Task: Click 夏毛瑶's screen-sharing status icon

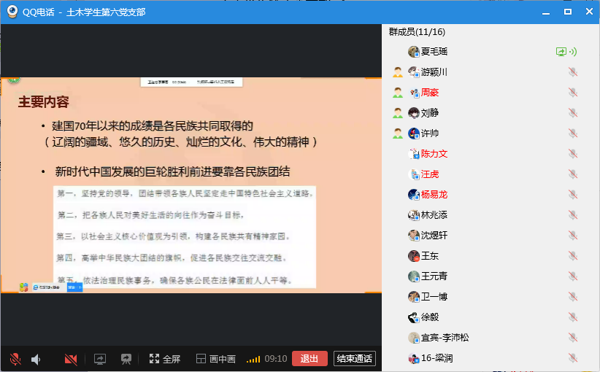Action: (561, 52)
